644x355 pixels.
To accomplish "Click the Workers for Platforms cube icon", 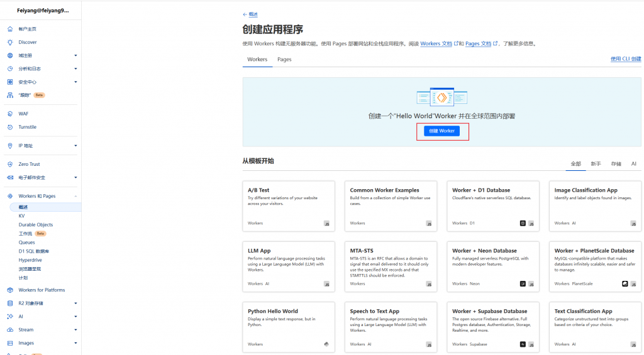I will point(10,290).
